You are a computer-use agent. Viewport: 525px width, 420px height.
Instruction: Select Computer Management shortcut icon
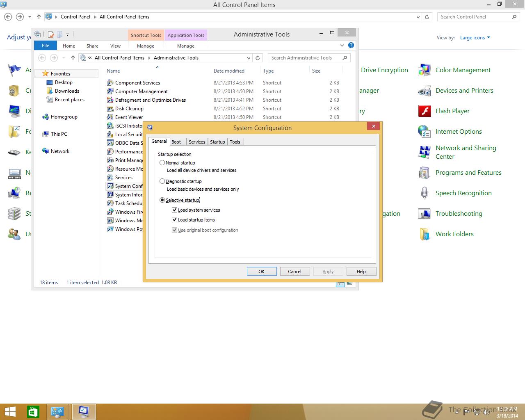point(110,91)
